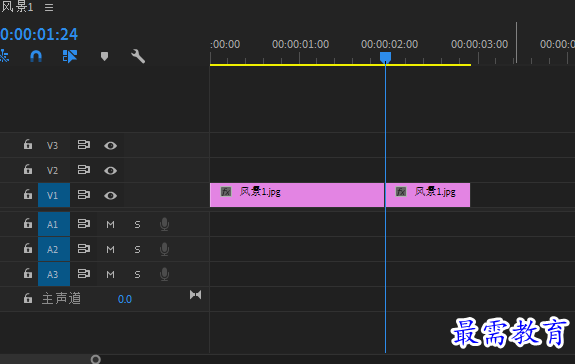Click ruler at 00:00:03:00
Screen dimensions: 575x364
[x=479, y=44]
